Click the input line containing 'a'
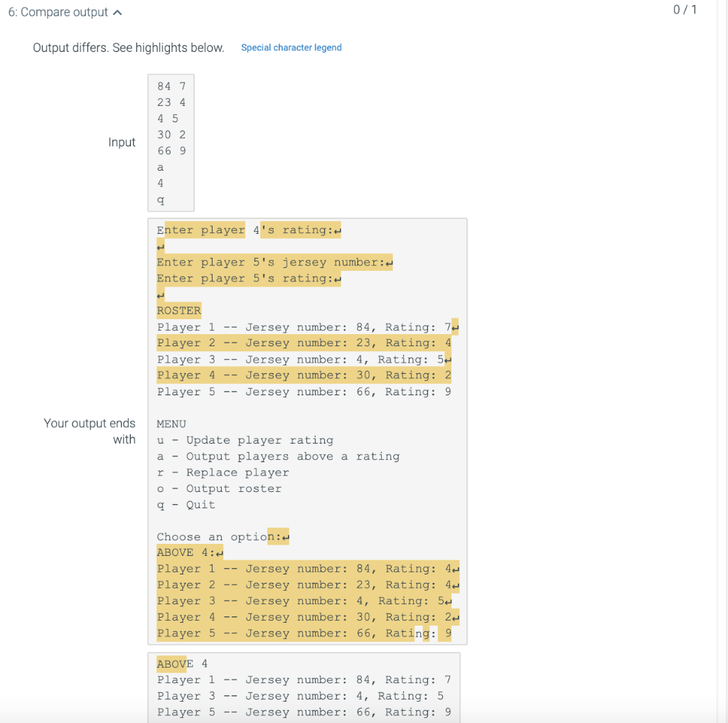Image resolution: width=728 pixels, height=723 pixels. click(x=160, y=167)
